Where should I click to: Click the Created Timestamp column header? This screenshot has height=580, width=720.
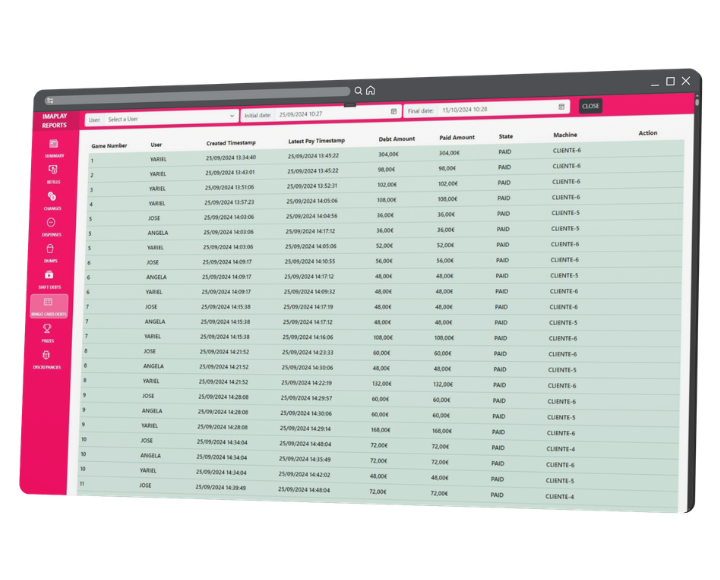pos(230,143)
